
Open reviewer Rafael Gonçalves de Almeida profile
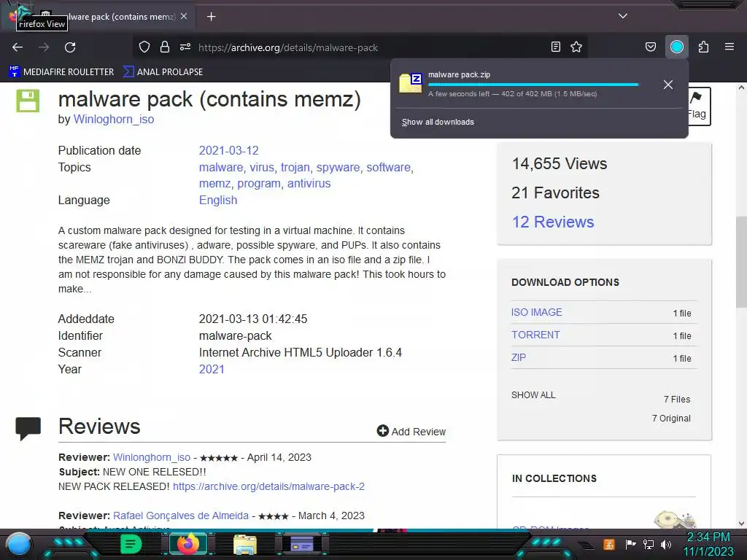(x=181, y=516)
